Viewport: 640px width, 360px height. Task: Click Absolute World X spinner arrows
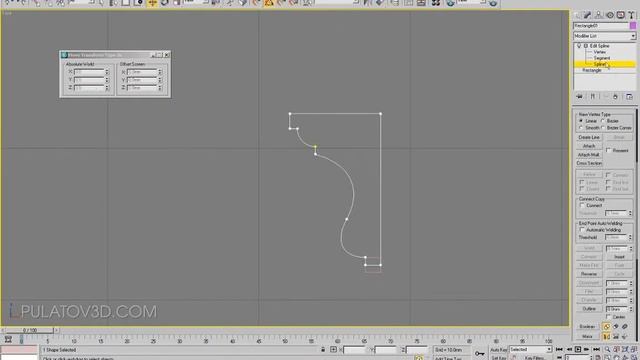[107, 72]
